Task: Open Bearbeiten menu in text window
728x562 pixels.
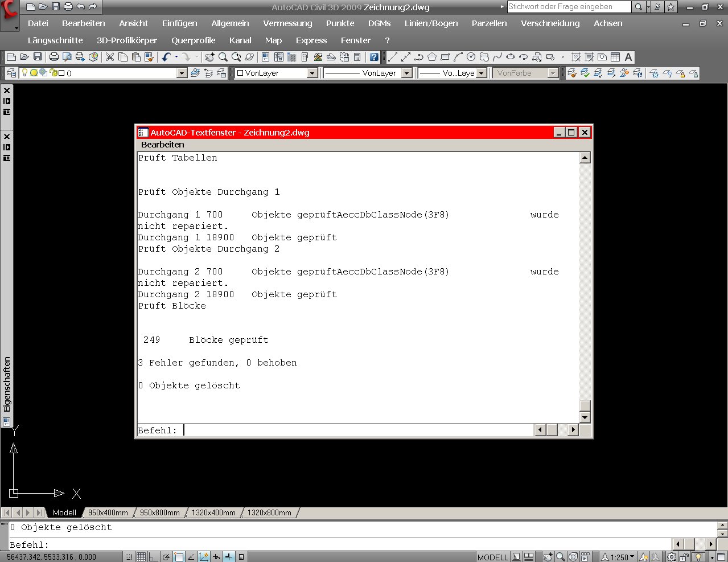Action: 163,145
